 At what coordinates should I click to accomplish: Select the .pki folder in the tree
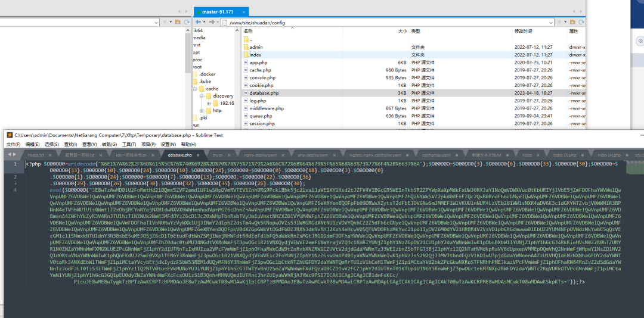[x=203, y=118]
